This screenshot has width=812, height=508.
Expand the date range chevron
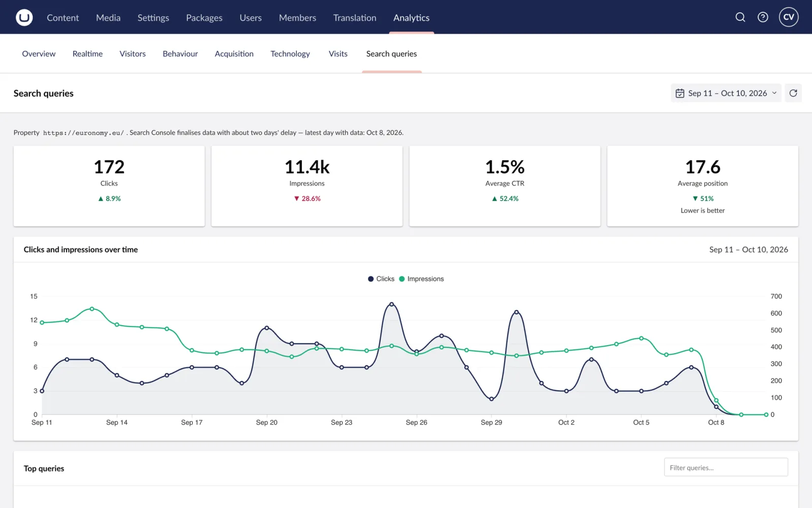pos(774,93)
